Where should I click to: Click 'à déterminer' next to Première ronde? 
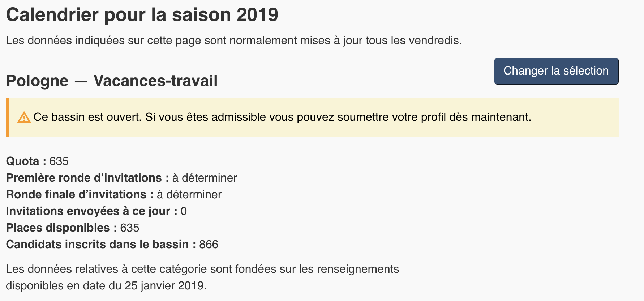(x=205, y=178)
